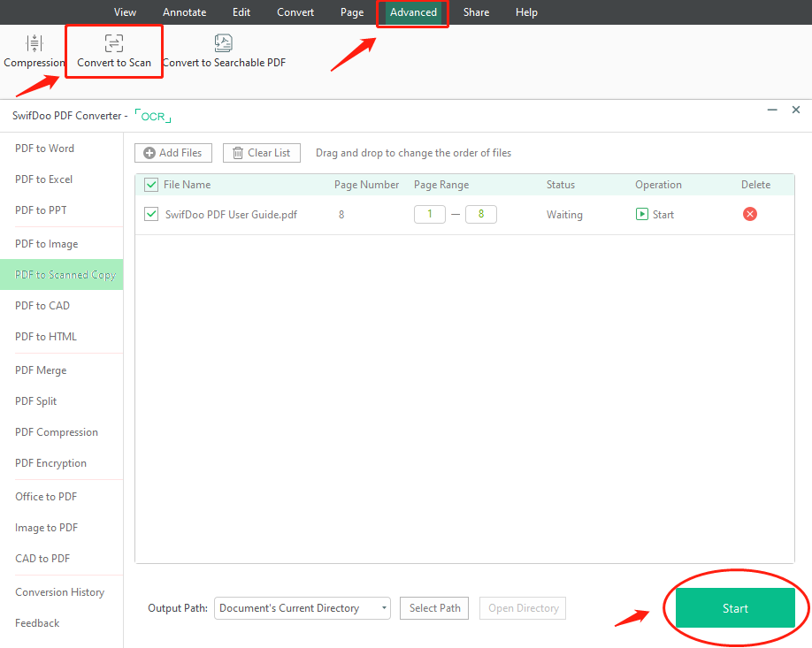This screenshot has width=812, height=648.
Task: Minimize the SwifDoo PDF Converter window
Action: (772, 111)
